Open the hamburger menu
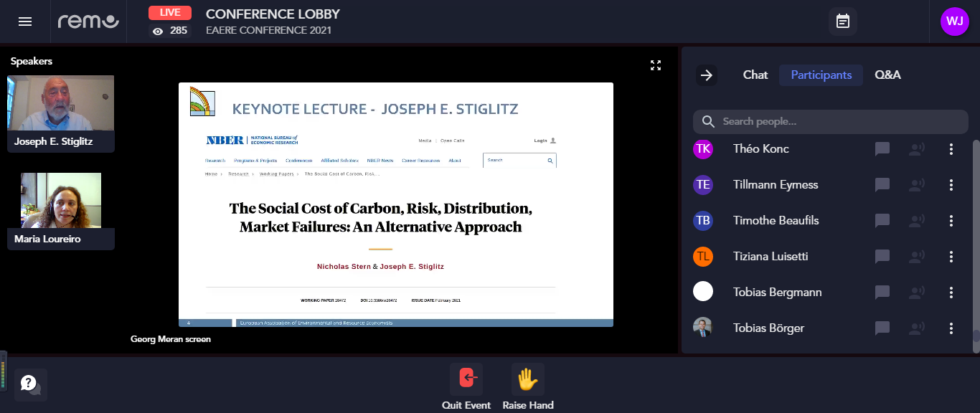The height and width of the screenshot is (413, 980). click(x=25, y=22)
